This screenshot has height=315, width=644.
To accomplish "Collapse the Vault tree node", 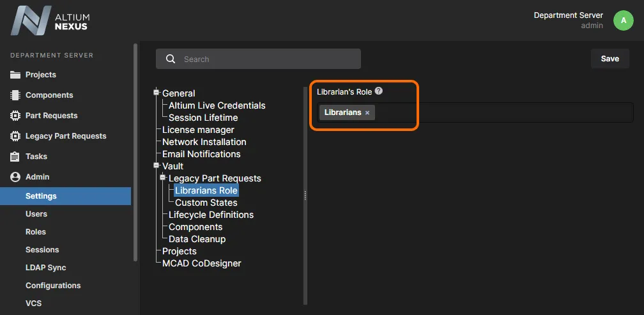I will 156,165.
